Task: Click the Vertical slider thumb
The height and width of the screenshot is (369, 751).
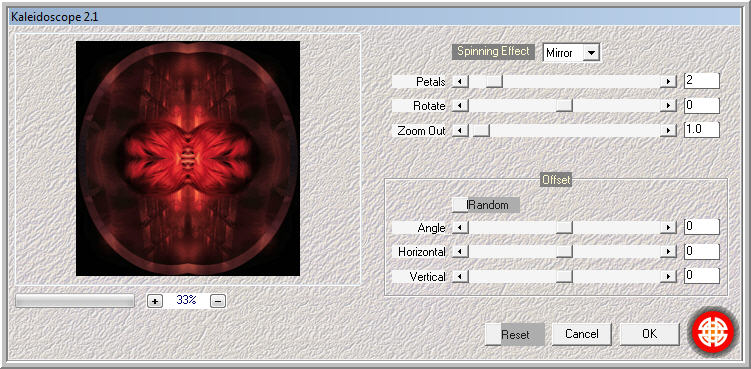Action: (x=565, y=277)
